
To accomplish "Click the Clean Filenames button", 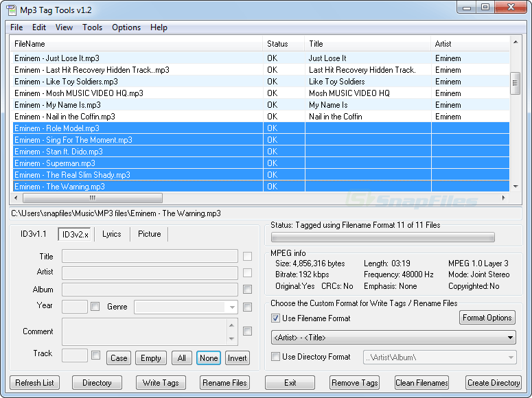I will pyautogui.click(x=421, y=383).
